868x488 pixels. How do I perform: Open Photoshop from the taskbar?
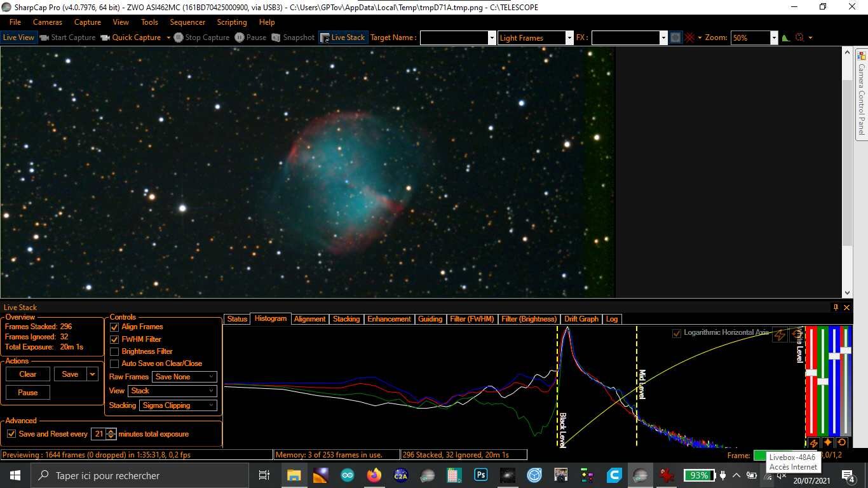click(x=480, y=475)
